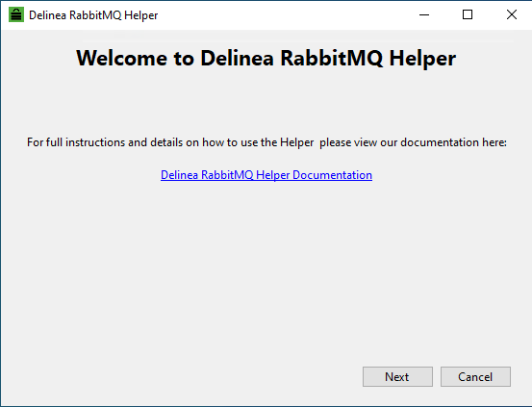Click the Cancel button
Viewport: 532px width, 407px height.
[475, 377]
